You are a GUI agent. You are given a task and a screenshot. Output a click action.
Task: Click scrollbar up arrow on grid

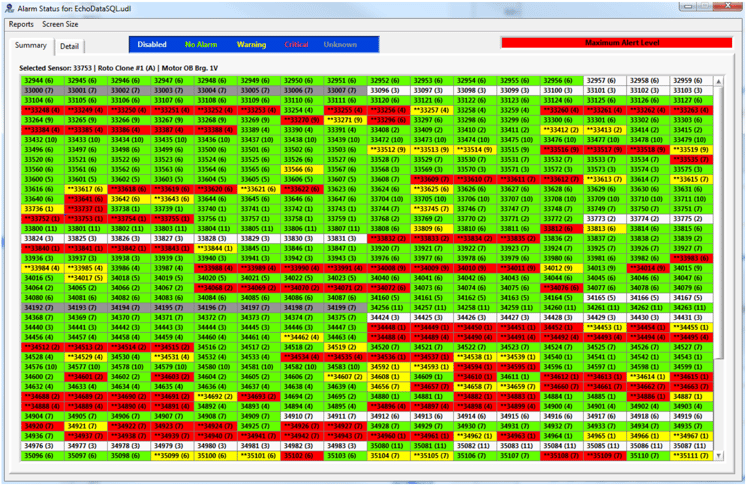point(719,79)
